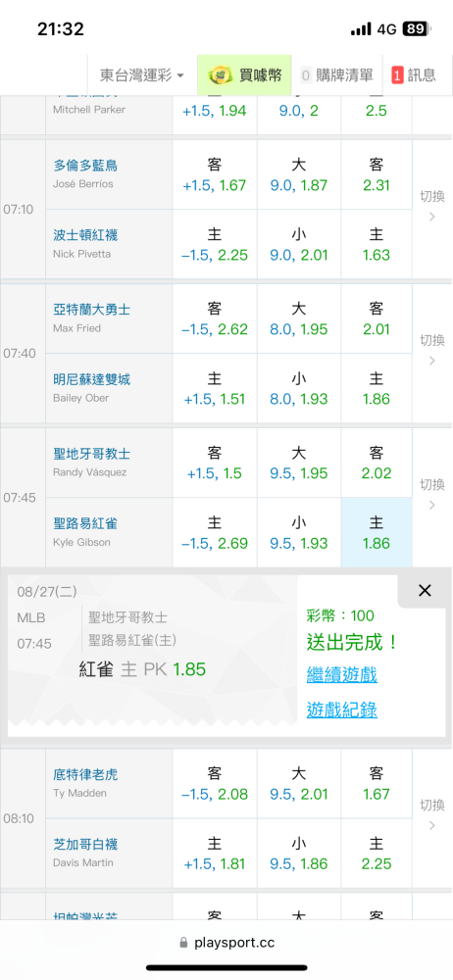Screen dimensions: 453x980
Task: Select 白襪 主 2.25 moneyline
Action: [377, 854]
